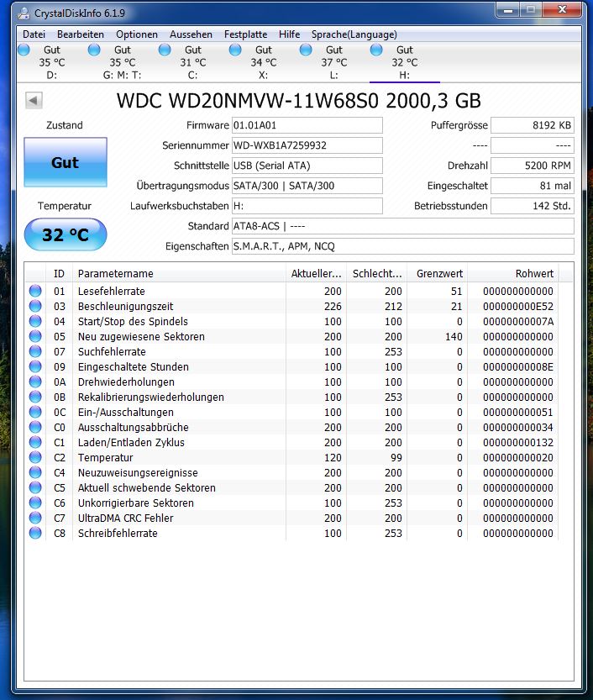
Task: Click the blue Gut health status button
Action: coord(66,162)
